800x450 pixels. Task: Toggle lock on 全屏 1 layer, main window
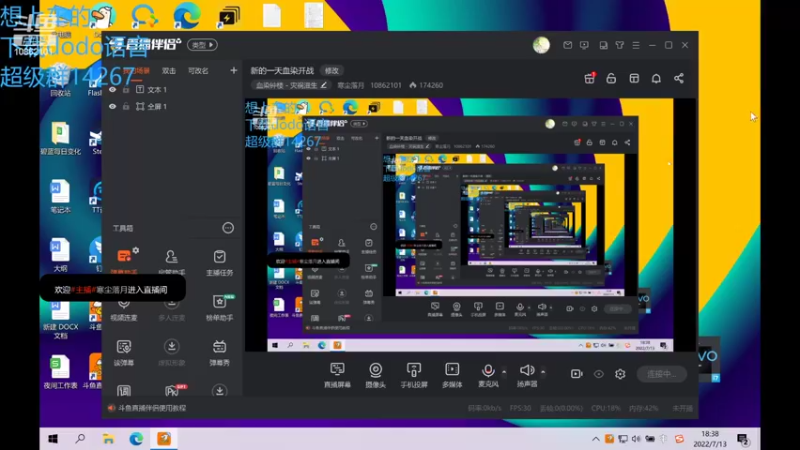click(126, 106)
